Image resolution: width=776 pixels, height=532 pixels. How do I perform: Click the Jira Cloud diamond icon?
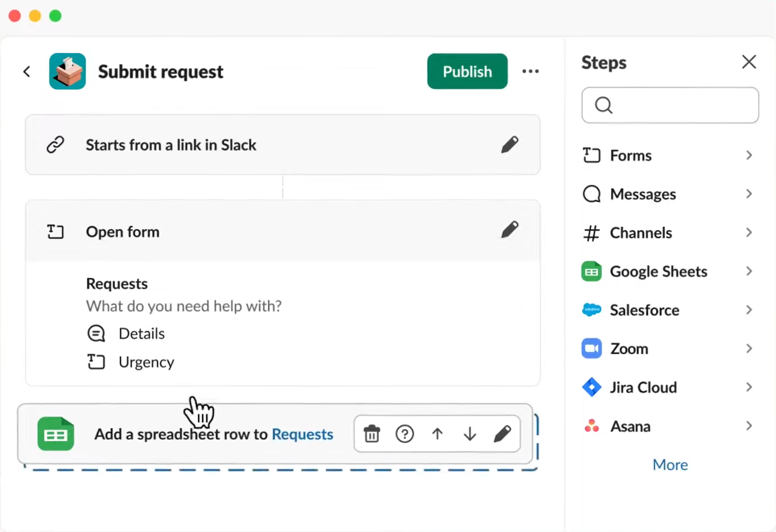pyautogui.click(x=591, y=387)
